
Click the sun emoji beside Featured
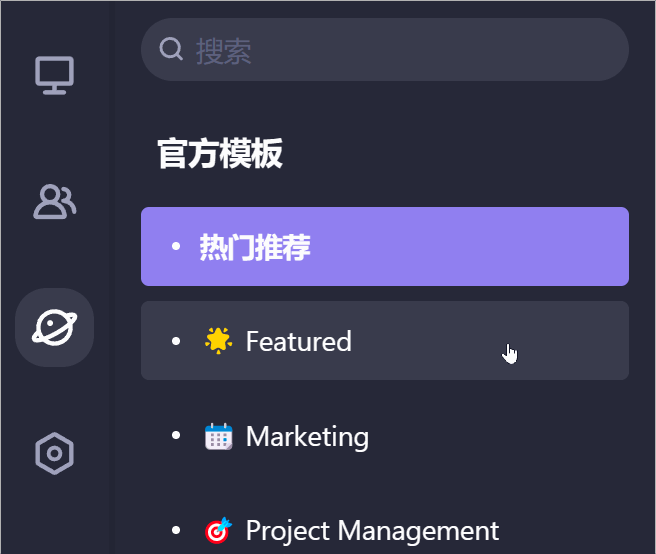[218, 341]
